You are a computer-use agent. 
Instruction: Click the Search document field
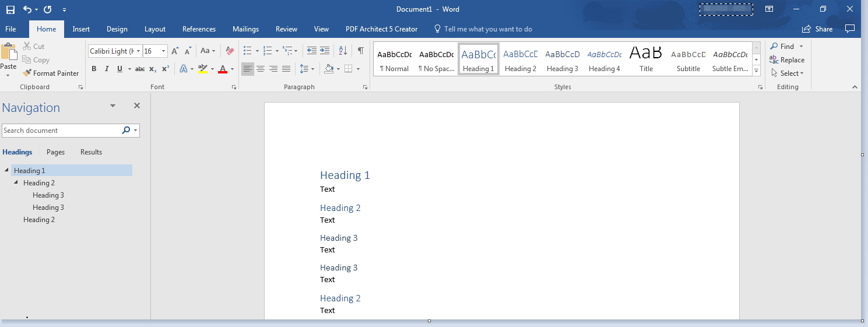click(61, 131)
